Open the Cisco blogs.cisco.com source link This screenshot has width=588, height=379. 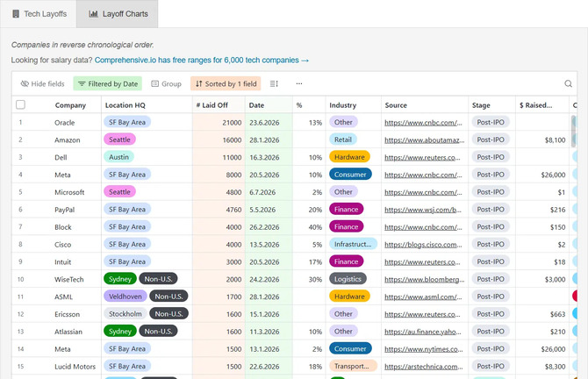click(x=423, y=245)
